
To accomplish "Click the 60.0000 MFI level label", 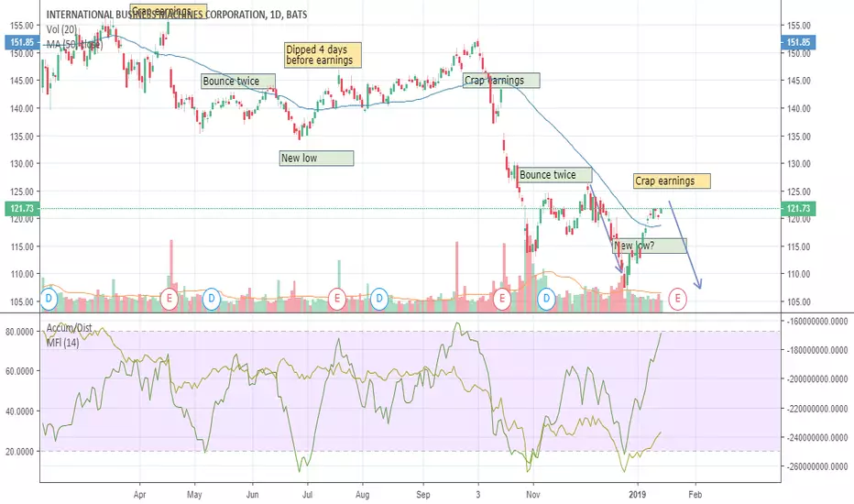I will coord(19,371).
